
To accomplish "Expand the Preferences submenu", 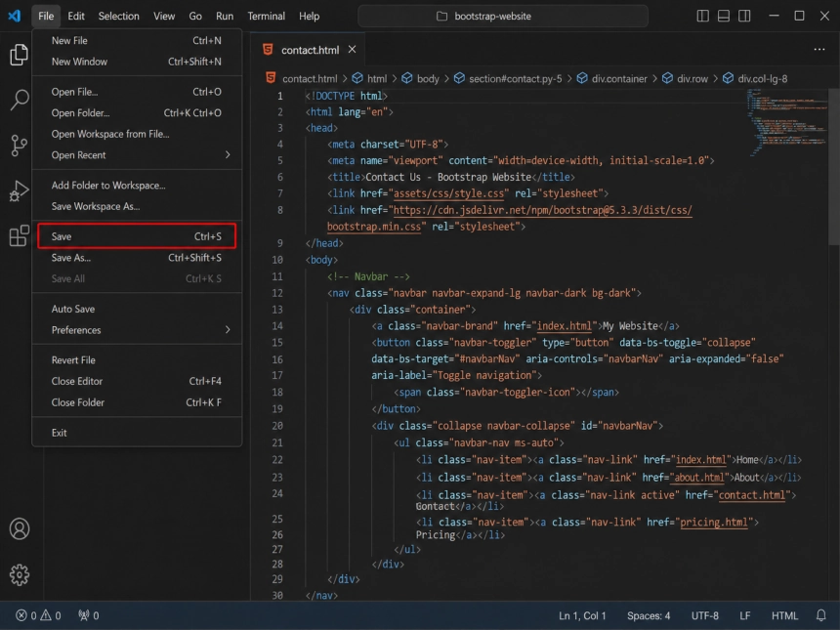I will (x=137, y=330).
